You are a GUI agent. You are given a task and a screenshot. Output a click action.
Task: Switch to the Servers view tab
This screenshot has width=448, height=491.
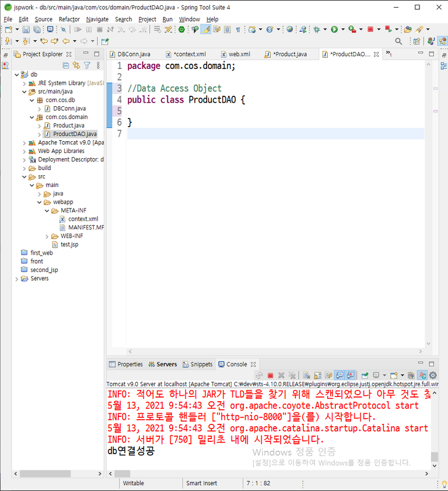pos(163,364)
